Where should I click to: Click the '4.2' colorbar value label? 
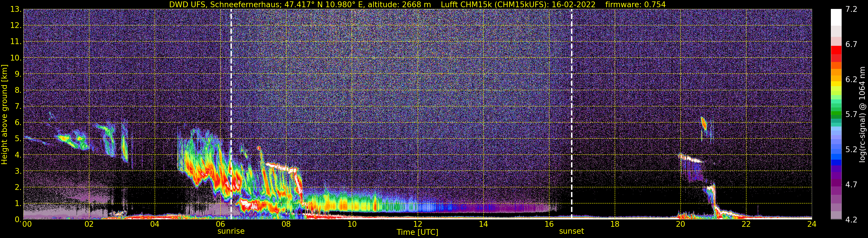click(852, 220)
